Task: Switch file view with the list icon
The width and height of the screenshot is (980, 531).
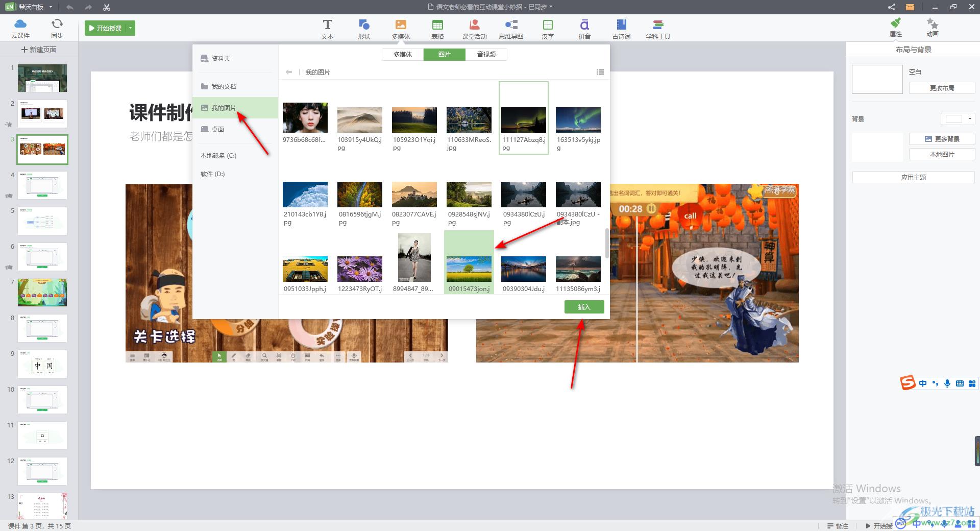Action: click(x=600, y=72)
